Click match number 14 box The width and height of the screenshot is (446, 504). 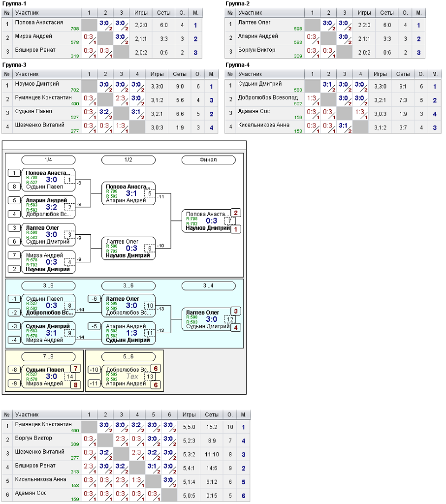[x=69, y=377]
